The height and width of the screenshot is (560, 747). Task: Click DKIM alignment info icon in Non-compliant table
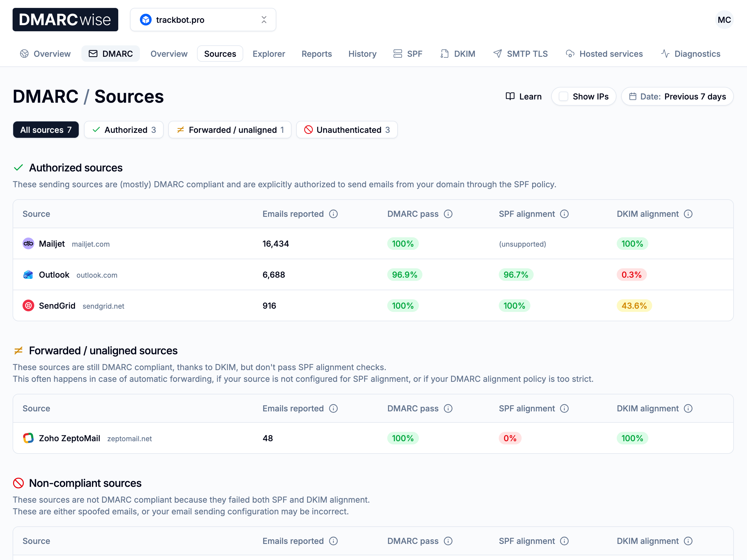tap(688, 541)
